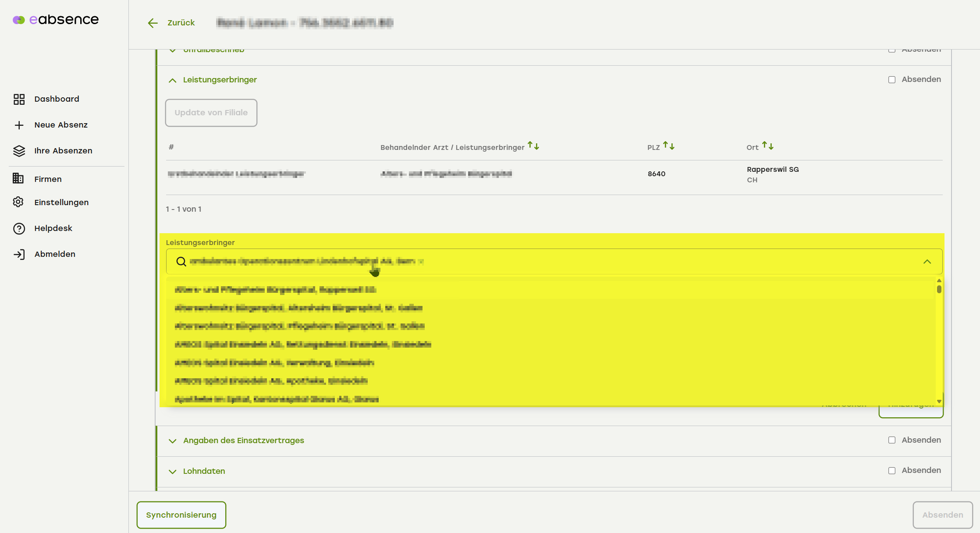Click the Helpdesk question mark icon
Screen dimensions: 980x533
19,229
